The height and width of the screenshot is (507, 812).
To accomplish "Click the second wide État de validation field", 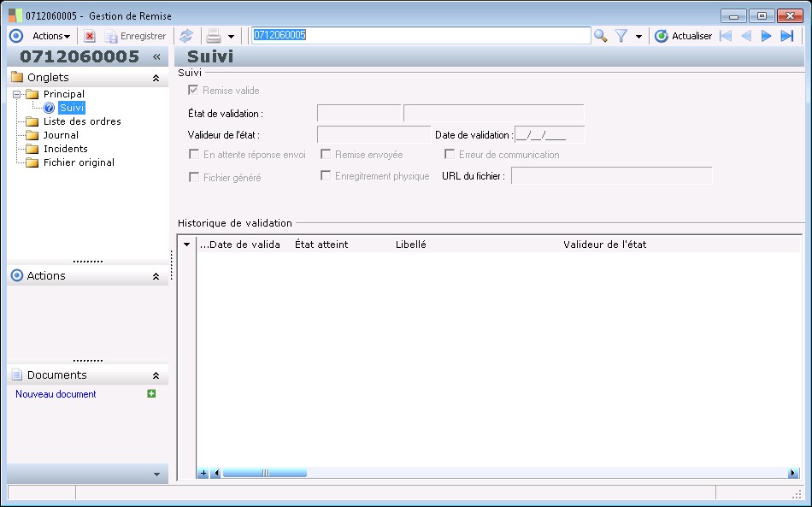I will (493, 114).
